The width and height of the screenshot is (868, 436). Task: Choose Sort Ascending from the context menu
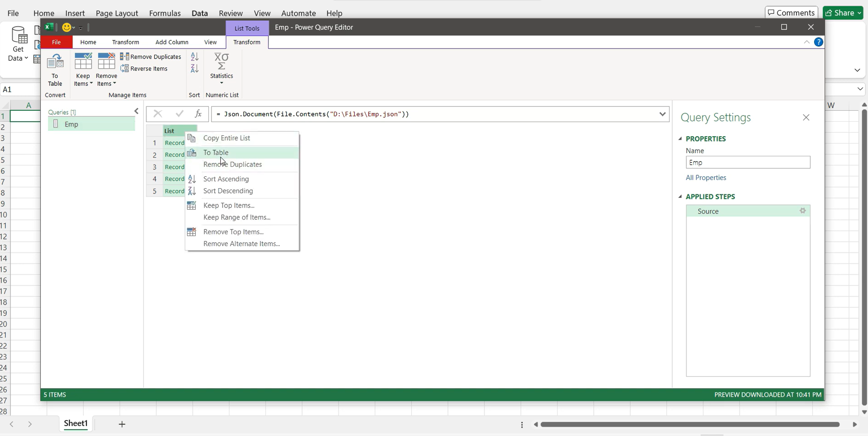coord(242,179)
